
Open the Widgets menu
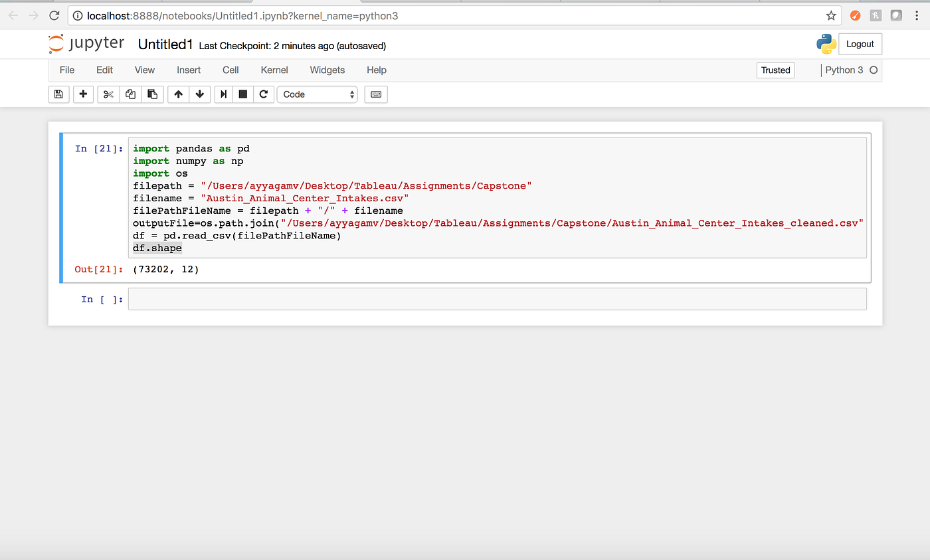pos(327,70)
